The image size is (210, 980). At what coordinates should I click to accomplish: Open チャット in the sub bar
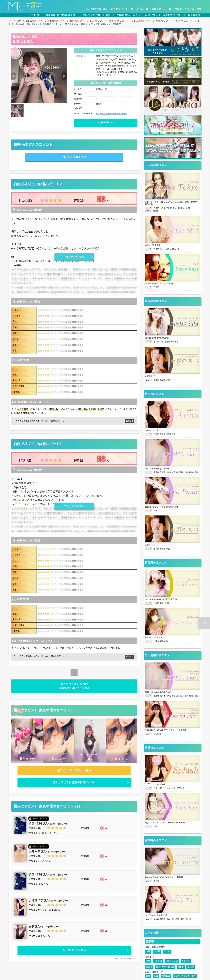[x=138, y=15]
